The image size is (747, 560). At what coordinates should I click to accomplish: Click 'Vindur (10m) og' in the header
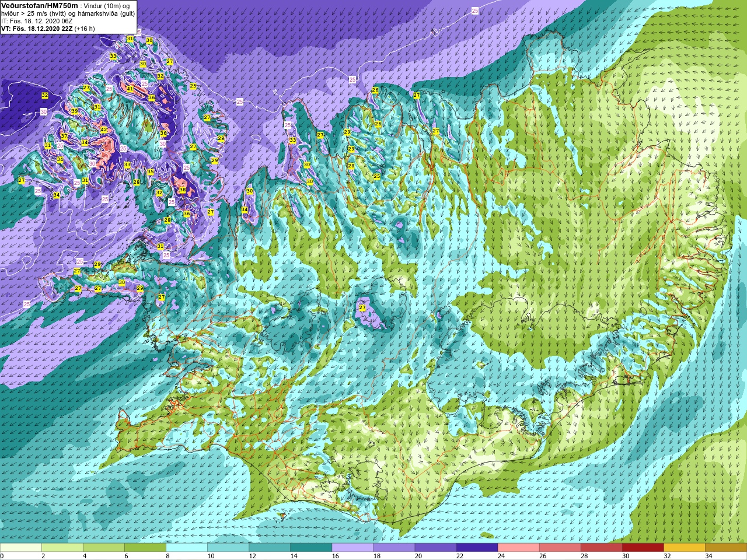(107, 5)
